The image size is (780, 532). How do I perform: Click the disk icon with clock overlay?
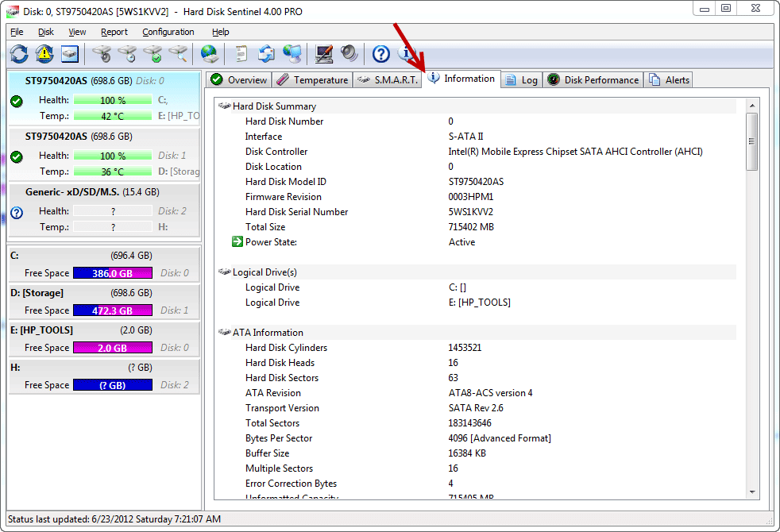coord(127,54)
